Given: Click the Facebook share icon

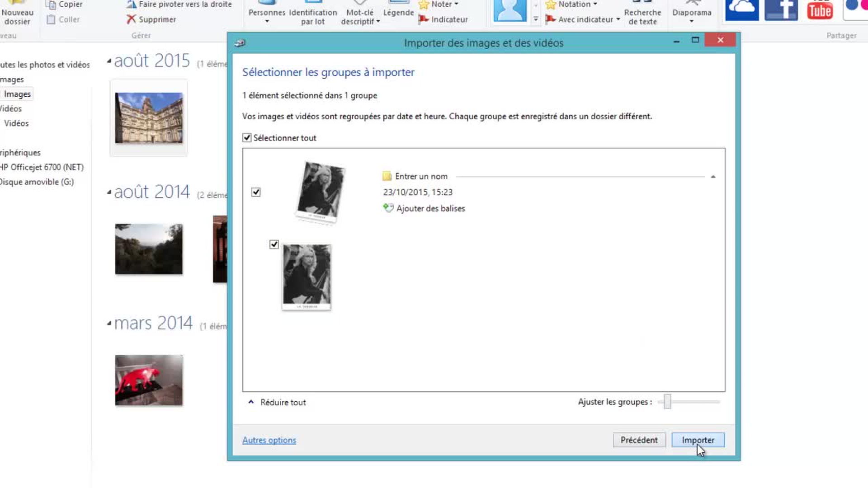Looking at the screenshot, I should point(781,10).
